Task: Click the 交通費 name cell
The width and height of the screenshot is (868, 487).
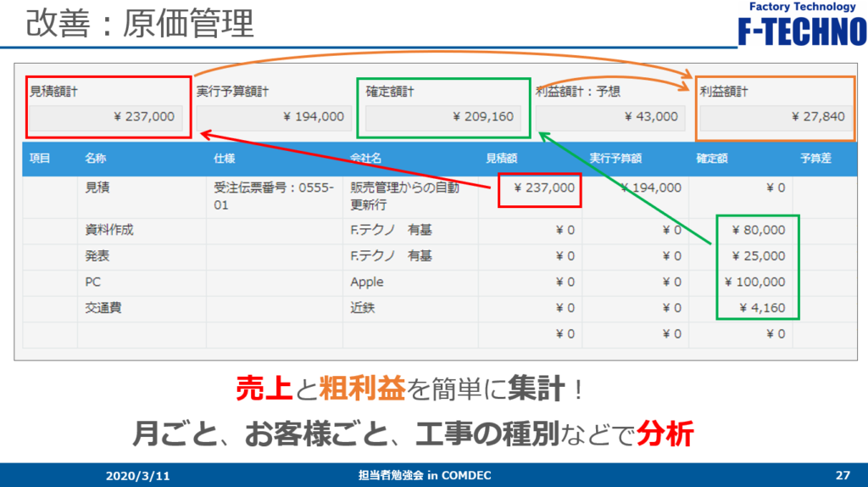Action: click(x=142, y=309)
